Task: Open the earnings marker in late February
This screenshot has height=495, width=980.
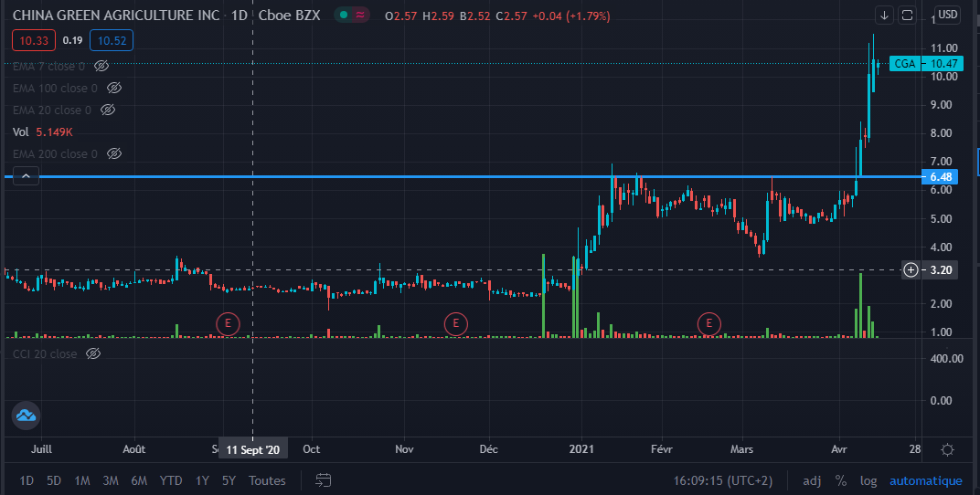Action: click(708, 323)
